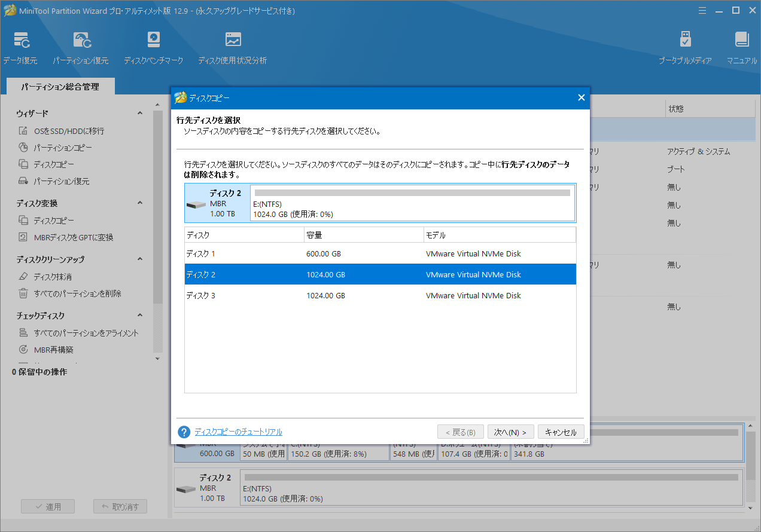Open the hamburger menu in title bar

click(702, 10)
